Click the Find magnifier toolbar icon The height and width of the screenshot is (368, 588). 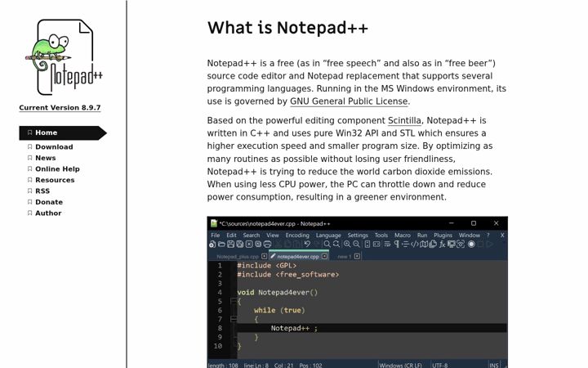327,244
